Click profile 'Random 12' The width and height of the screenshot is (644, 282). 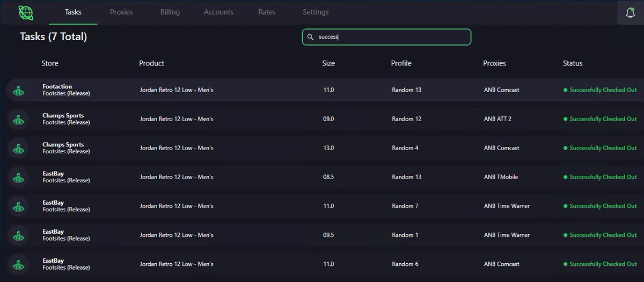(x=407, y=119)
